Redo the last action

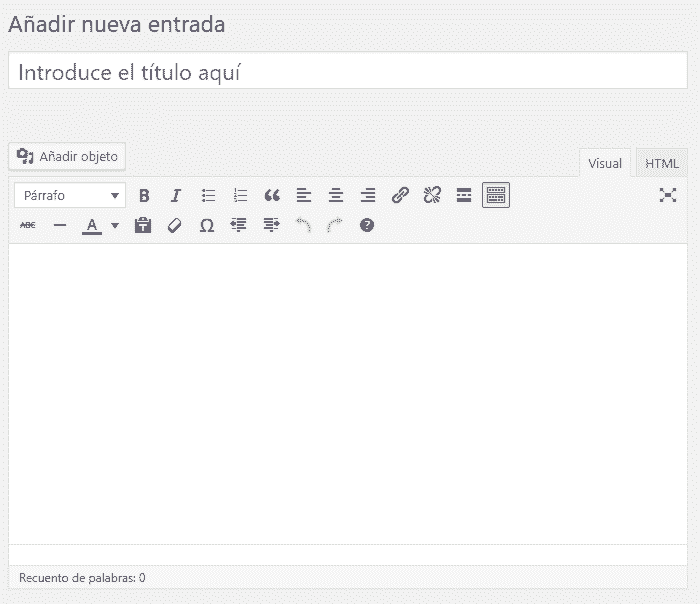335,225
